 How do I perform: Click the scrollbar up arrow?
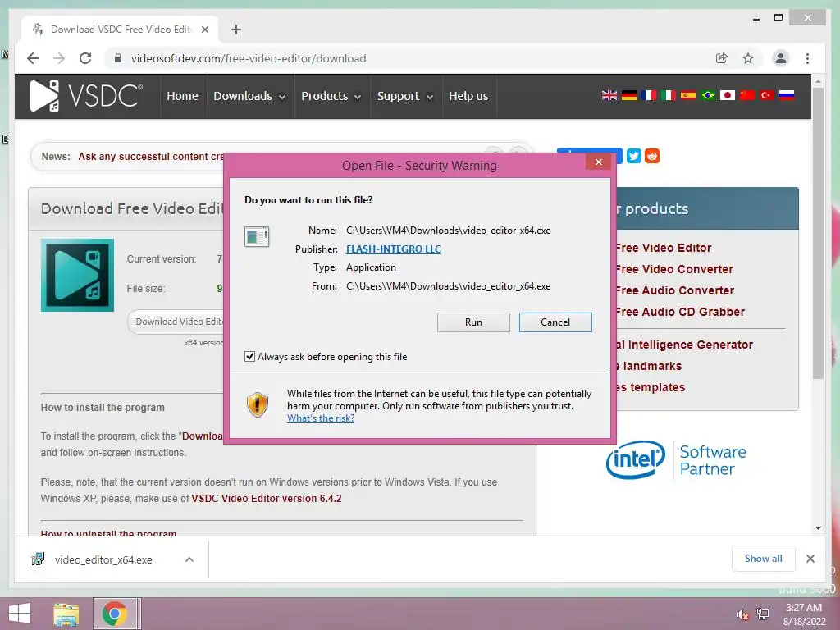pos(818,81)
